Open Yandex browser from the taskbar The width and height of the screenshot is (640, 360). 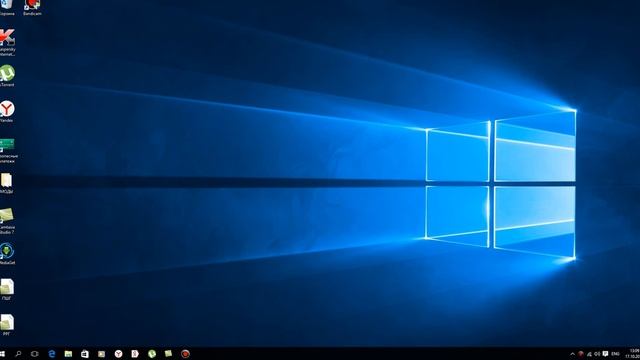tap(118, 353)
